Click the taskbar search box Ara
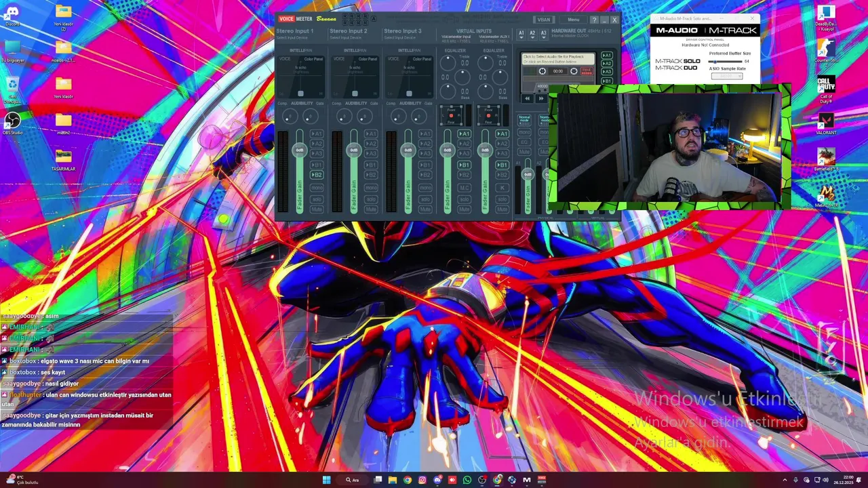Screen dimensions: 868x488 tap(352, 480)
